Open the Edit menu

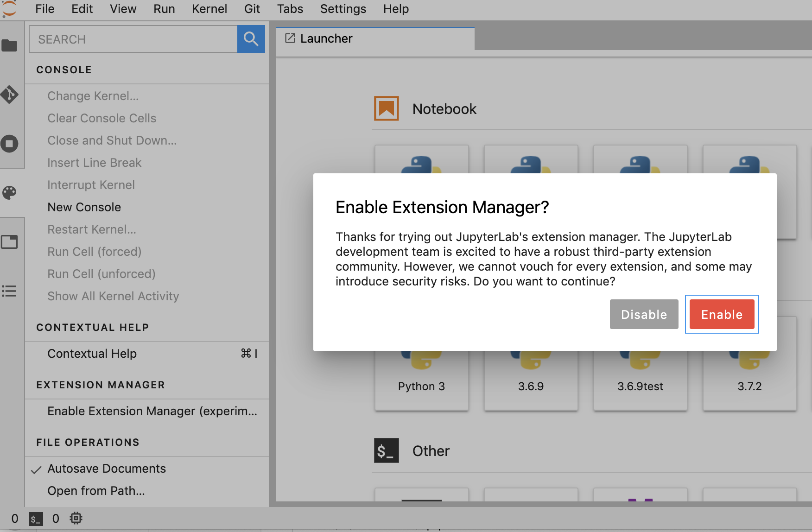coord(82,9)
